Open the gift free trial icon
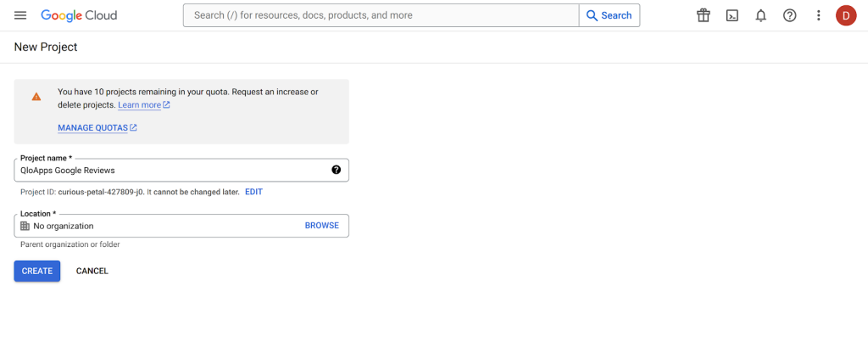 (x=703, y=15)
